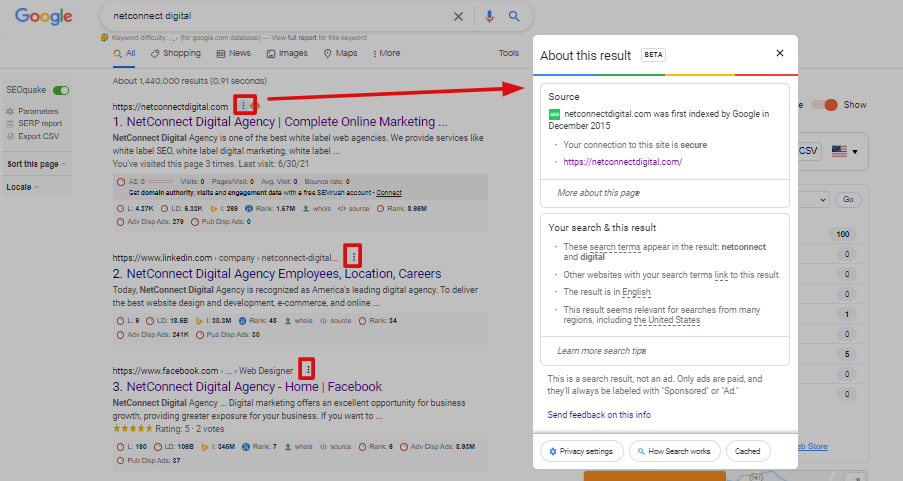Image resolution: width=903 pixels, height=481 pixels.
Task: Open three-dot menu beside Facebook result
Action: pos(308,369)
